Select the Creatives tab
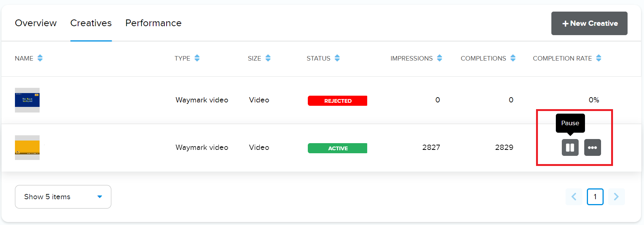The height and width of the screenshot is (225, 644). pos(91,23)
